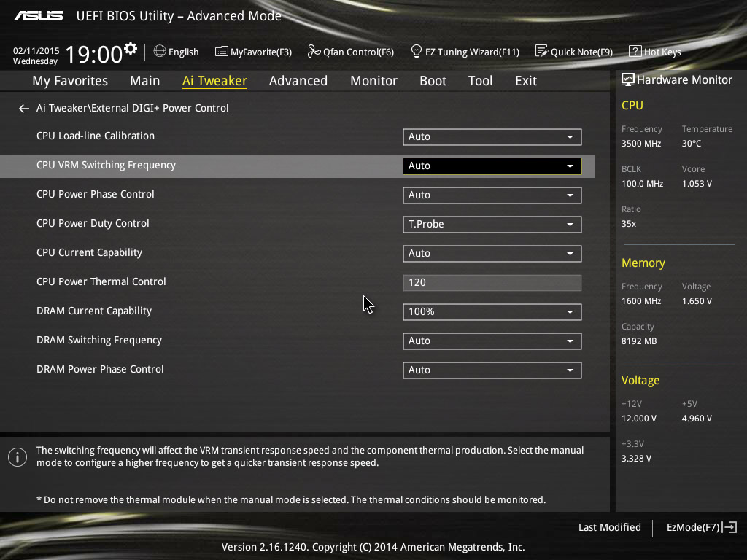Open CPU Load-line Calibration dropdown
The width and height of the screenshot is (747, 560).
tap(492, 136)
